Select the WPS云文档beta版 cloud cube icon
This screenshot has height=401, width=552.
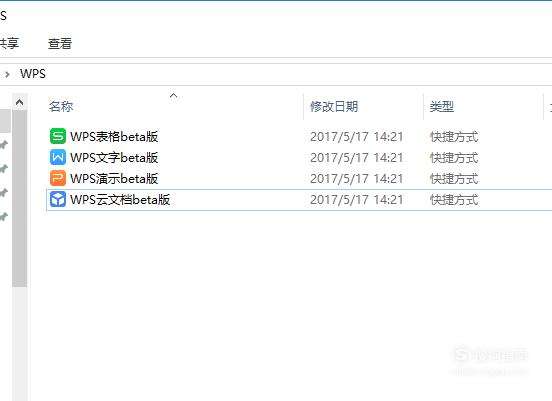pyautogui.click(x=58, y=200)
